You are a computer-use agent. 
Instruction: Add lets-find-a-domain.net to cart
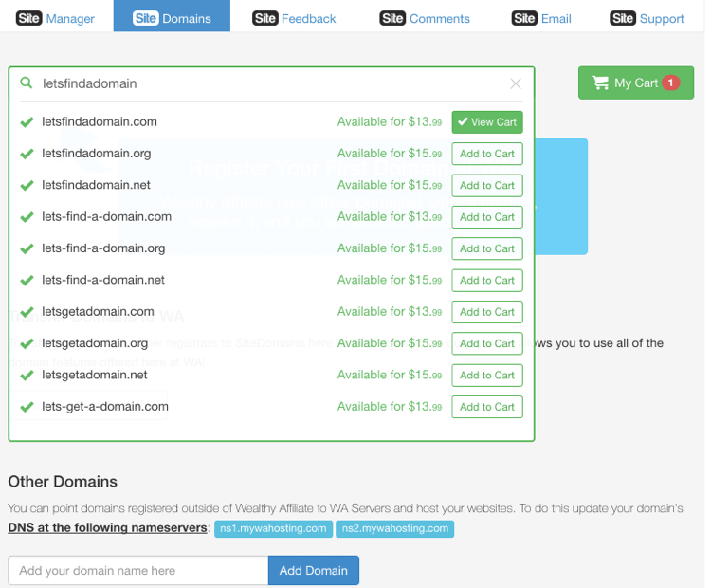click(487, 281)
